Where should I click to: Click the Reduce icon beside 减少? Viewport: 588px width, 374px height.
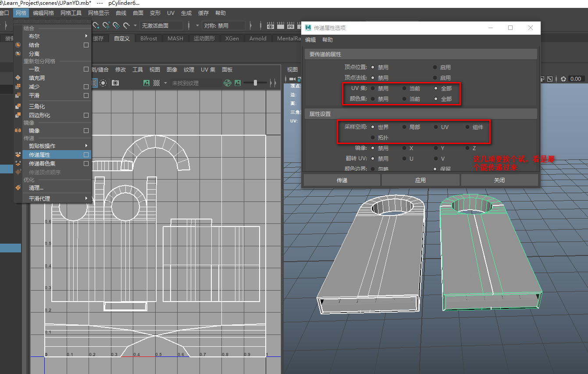[x=18, y=86]
